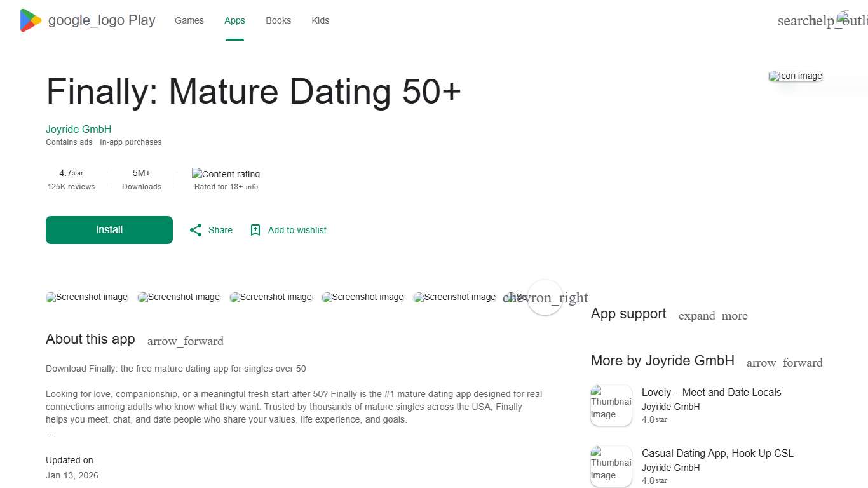868x488 pixels.
Task: Click the star icon next to 4.7 rating
Action: tap(78, 172)
